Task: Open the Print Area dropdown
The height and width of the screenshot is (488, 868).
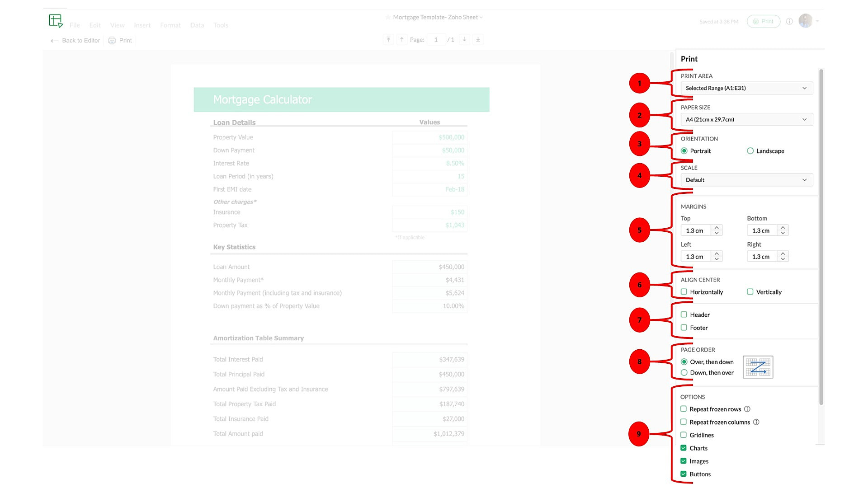Action: (746, 88)
